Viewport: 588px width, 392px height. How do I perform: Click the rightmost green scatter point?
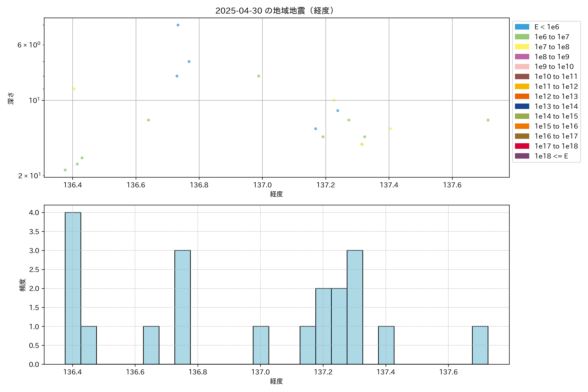point(488,120)
